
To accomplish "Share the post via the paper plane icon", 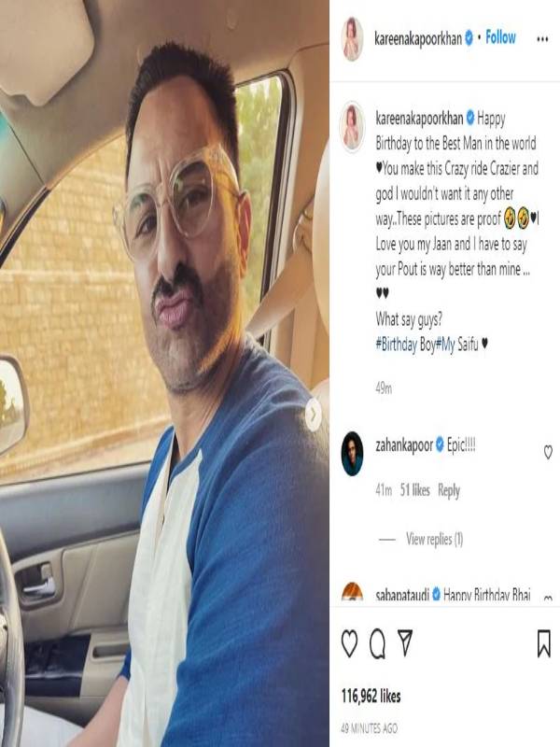I will click(x=405, y=642).
